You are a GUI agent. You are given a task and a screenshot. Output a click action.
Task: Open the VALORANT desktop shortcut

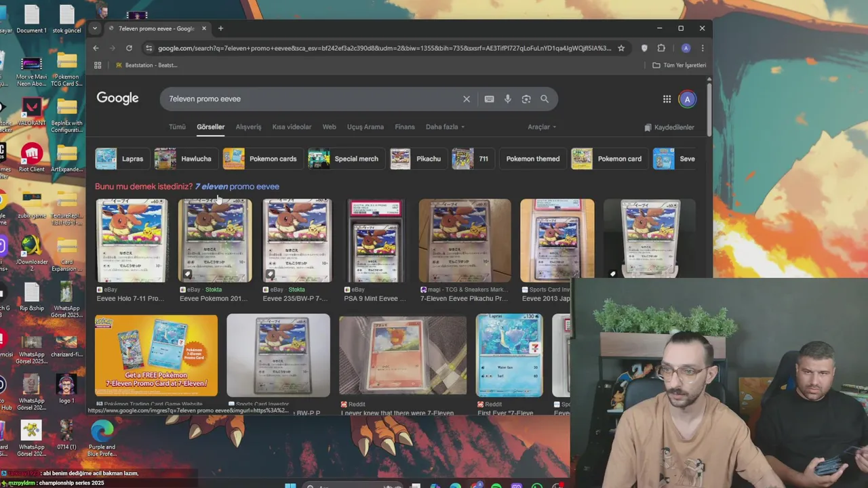coord(31,111)
